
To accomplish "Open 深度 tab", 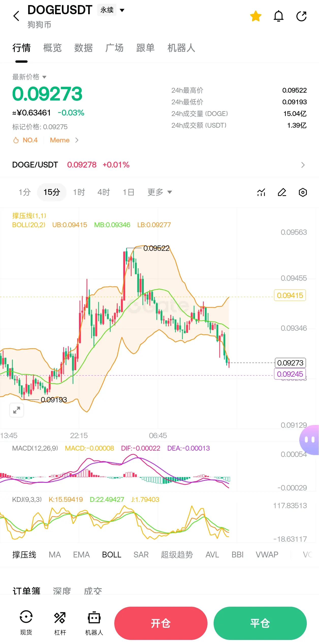I will coord(62,590).
